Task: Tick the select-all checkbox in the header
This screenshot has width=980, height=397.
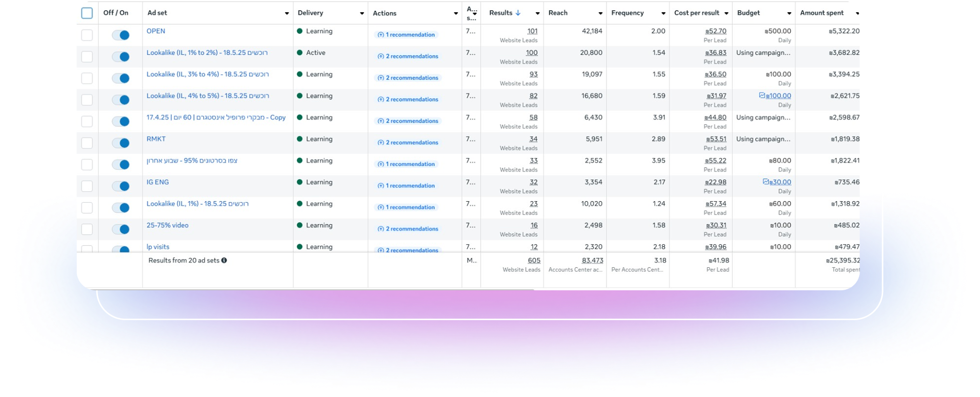Action: [87, 13]
